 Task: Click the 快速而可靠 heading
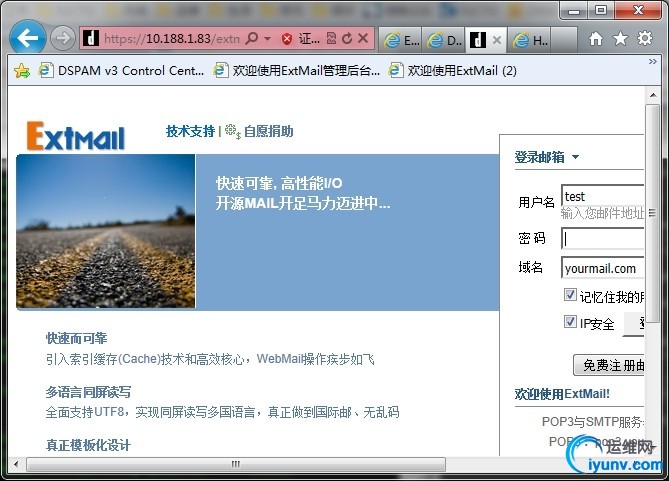coord(76,338)
